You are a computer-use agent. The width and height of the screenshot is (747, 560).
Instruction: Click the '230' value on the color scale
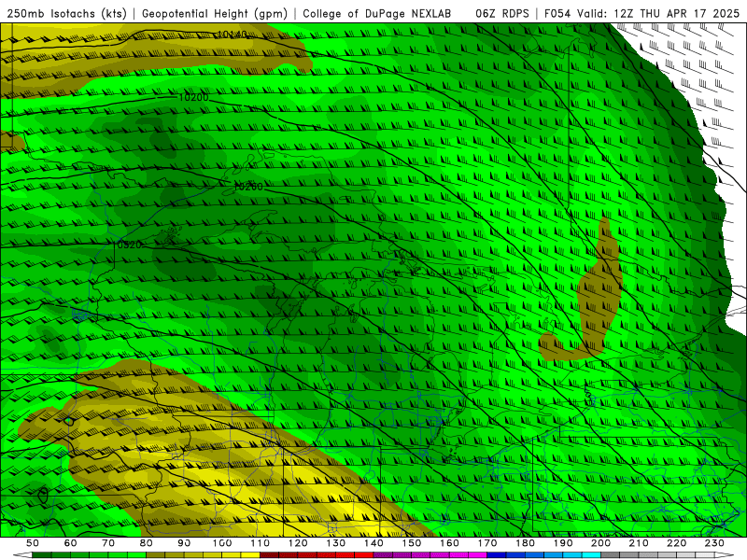(714, 543)
